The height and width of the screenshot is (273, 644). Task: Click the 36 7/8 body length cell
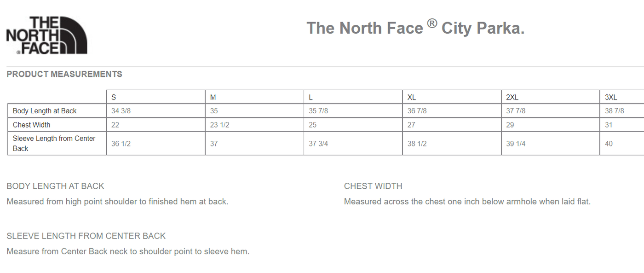[x=417, y=111]
